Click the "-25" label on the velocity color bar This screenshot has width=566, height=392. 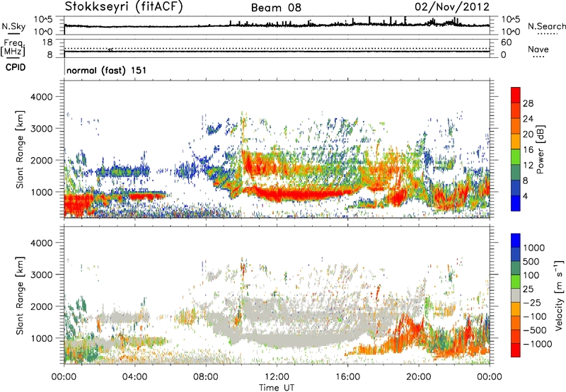point(532,303)
